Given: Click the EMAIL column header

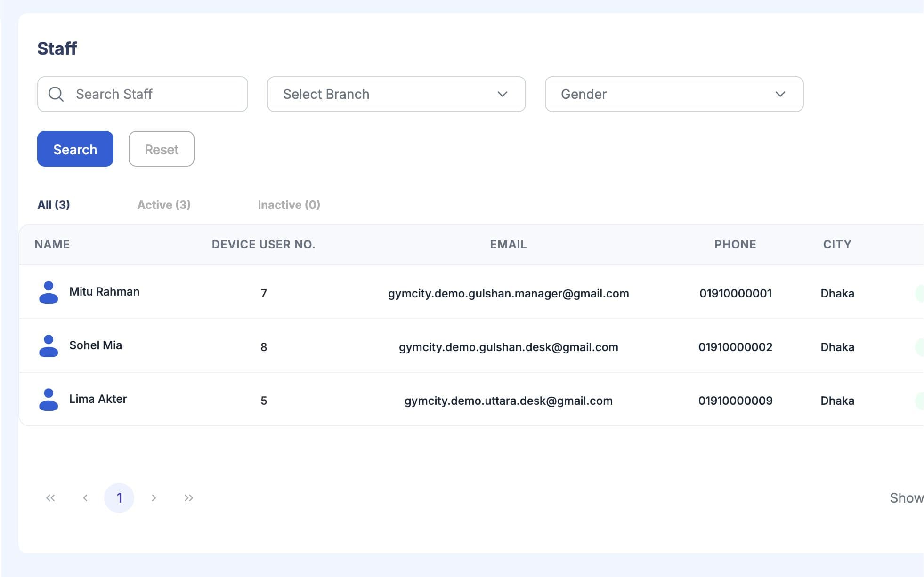Looking at the screenshot, I should pos(508,244).
